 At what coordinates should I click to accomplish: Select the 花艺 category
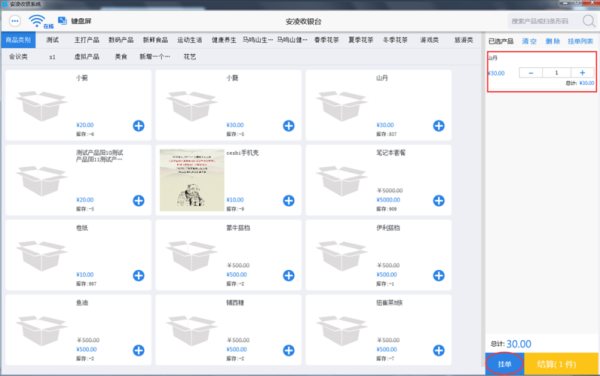pyautogui.click(x=190, y=57)
